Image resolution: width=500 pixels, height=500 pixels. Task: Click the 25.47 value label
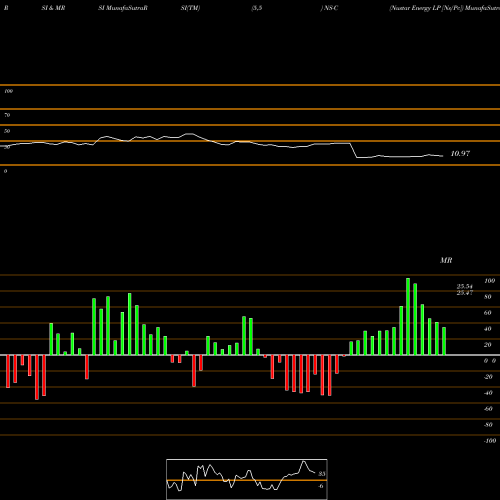coord(465,293)
